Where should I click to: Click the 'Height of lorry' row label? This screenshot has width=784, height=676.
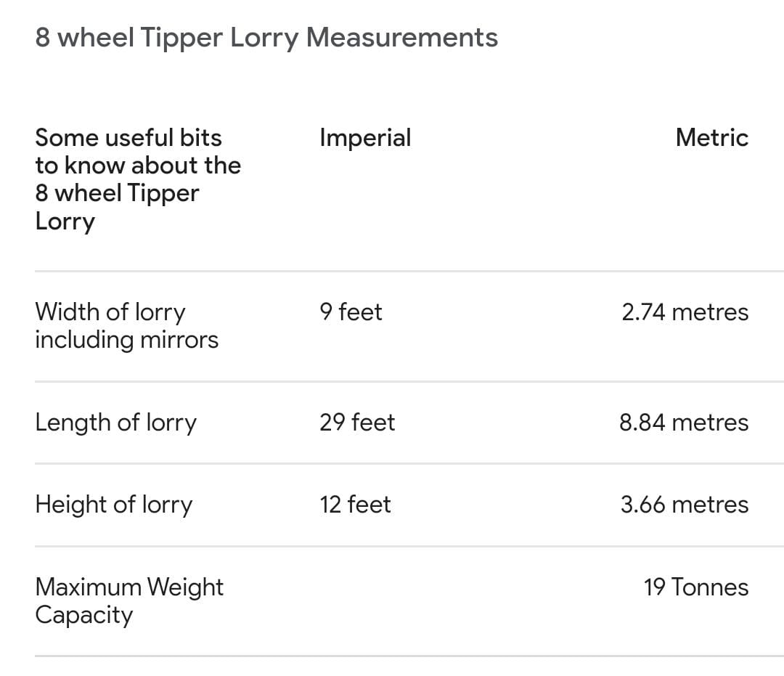[113, 505]
